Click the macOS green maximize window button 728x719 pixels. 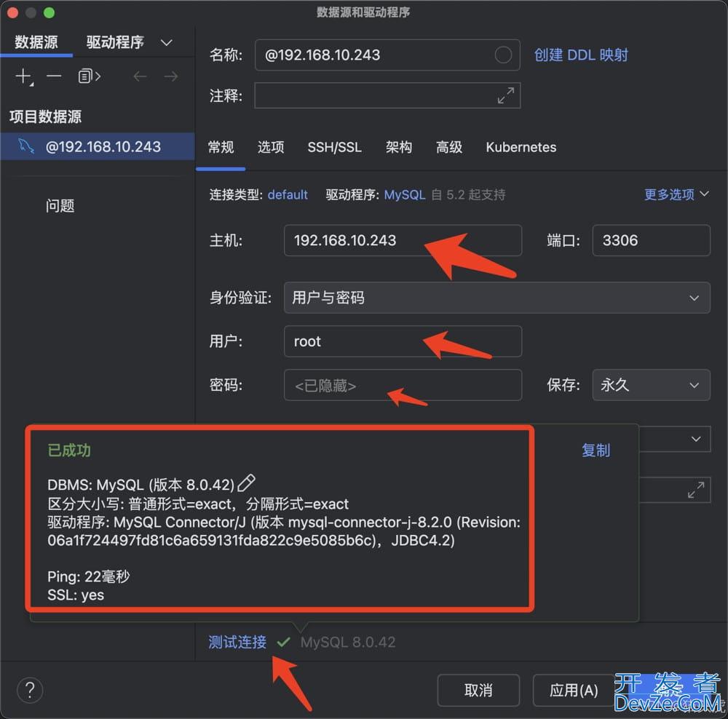click(x=49, y=12)
